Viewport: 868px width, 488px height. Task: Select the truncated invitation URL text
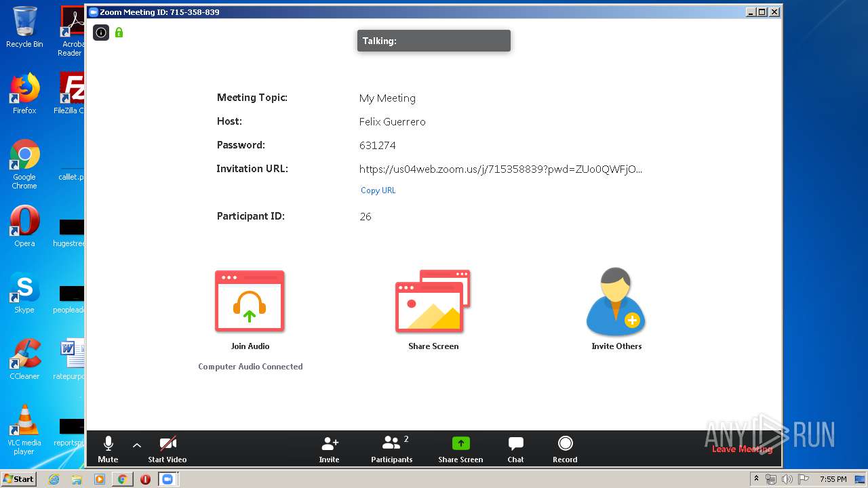500,169
